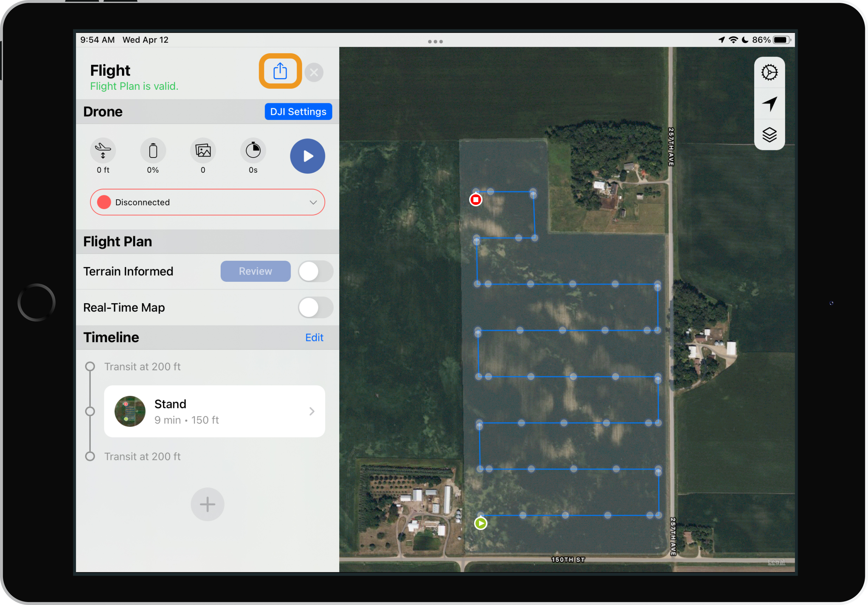Tap the share flight plan icon

point(280,71)
